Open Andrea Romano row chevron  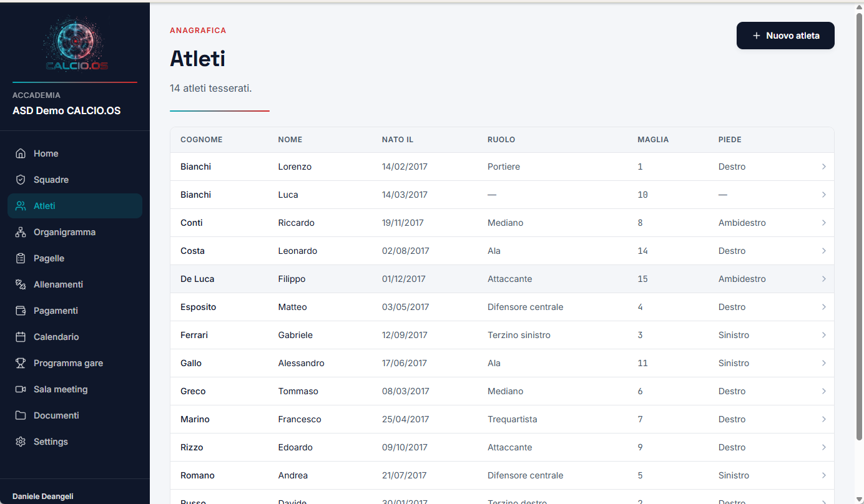[x=824, y=475]
